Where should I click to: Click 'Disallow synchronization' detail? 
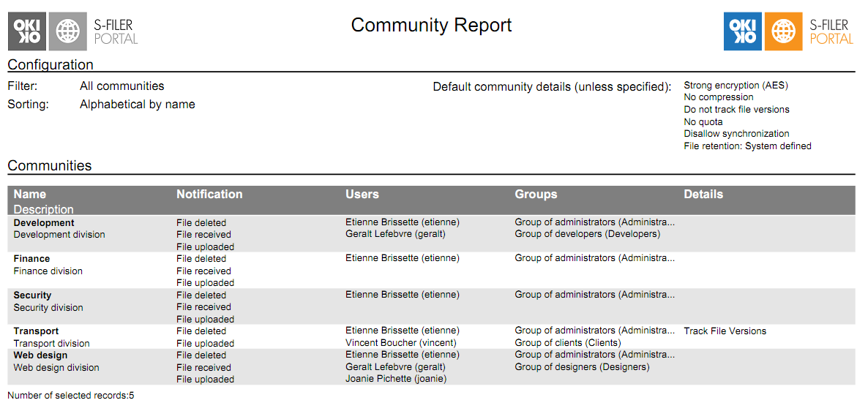click(x=736, y=134)
